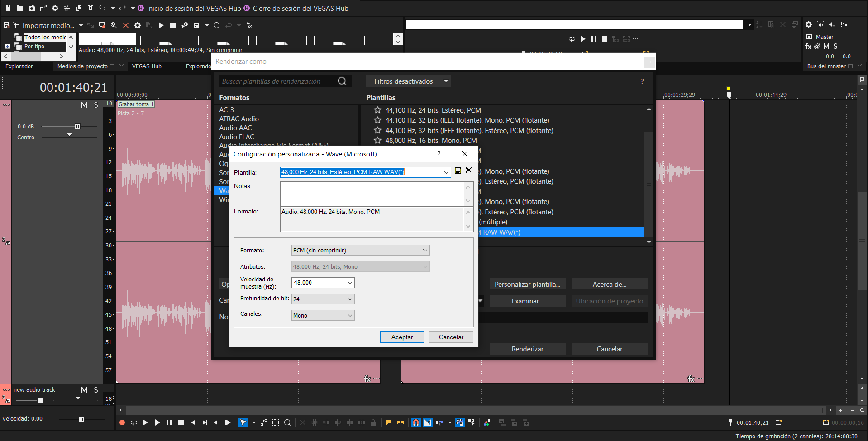Screen dimensions: 868x441
Task: Adjust the first track volume slider
Action: tap(77, 127)
